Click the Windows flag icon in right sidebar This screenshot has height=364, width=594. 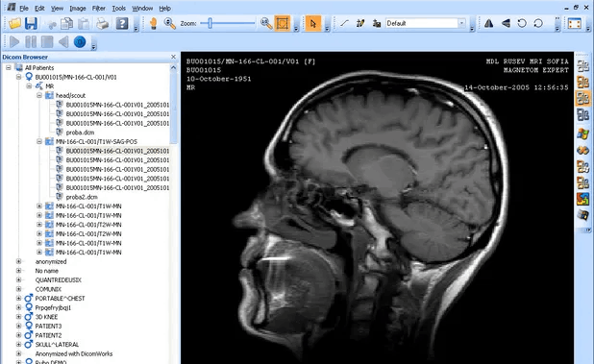pyautogui.click(x=582, y=133)
